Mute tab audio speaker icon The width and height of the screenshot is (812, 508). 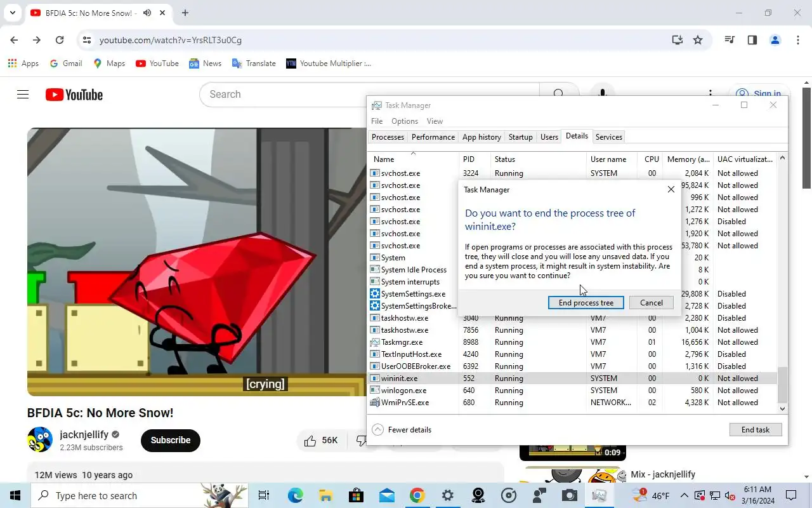(147, 13)
